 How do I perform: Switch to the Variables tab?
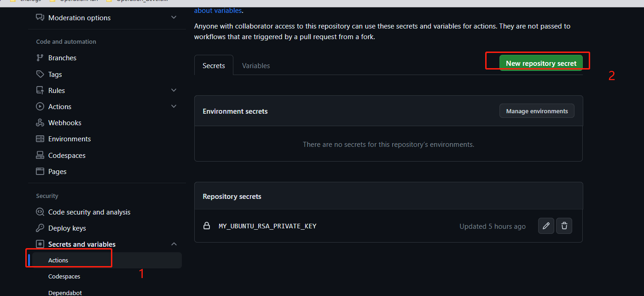[256, 66]
